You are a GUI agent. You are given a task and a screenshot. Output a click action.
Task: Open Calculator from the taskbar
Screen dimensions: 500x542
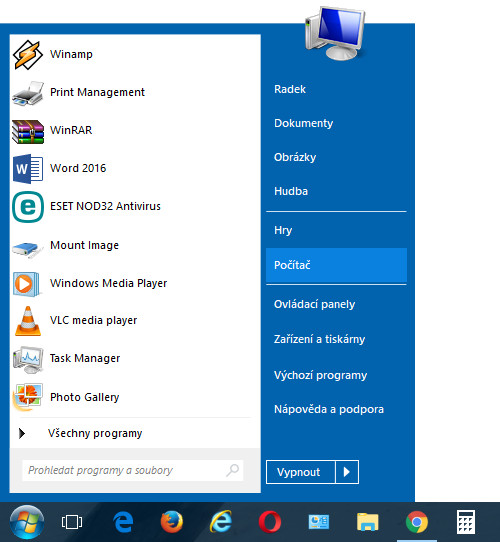(466, 522)
